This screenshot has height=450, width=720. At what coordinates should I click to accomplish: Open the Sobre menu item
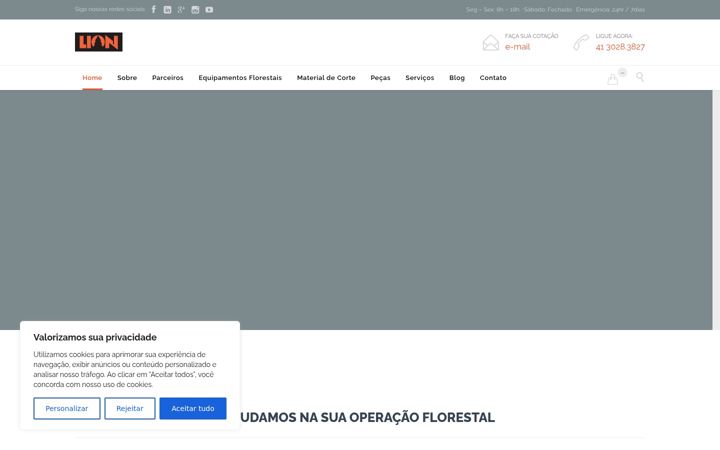[127, 78]
